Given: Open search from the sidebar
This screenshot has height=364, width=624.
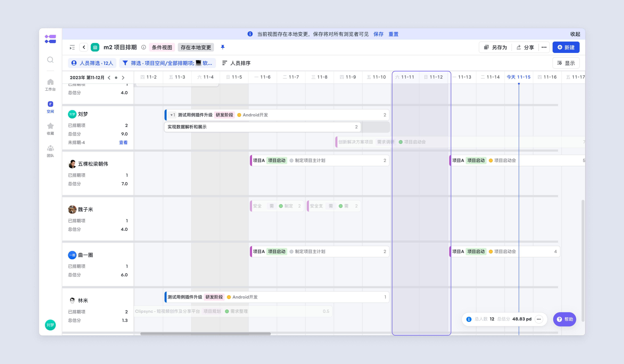Looking at the screenshot, I should 50,60.
